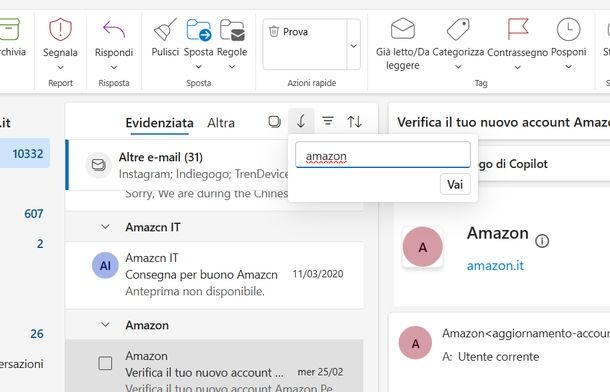Click the Amazon sender name heading
The image size is (610, 392).
point(498,233)
